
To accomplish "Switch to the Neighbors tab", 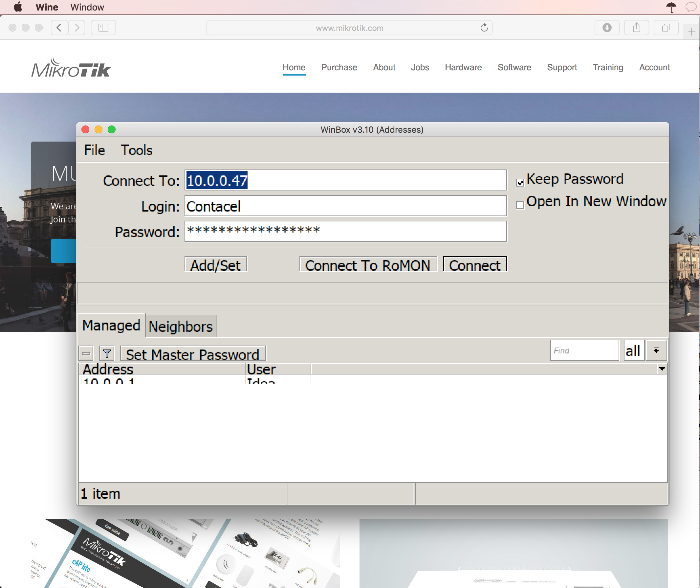I will click(x=180, y=327).
